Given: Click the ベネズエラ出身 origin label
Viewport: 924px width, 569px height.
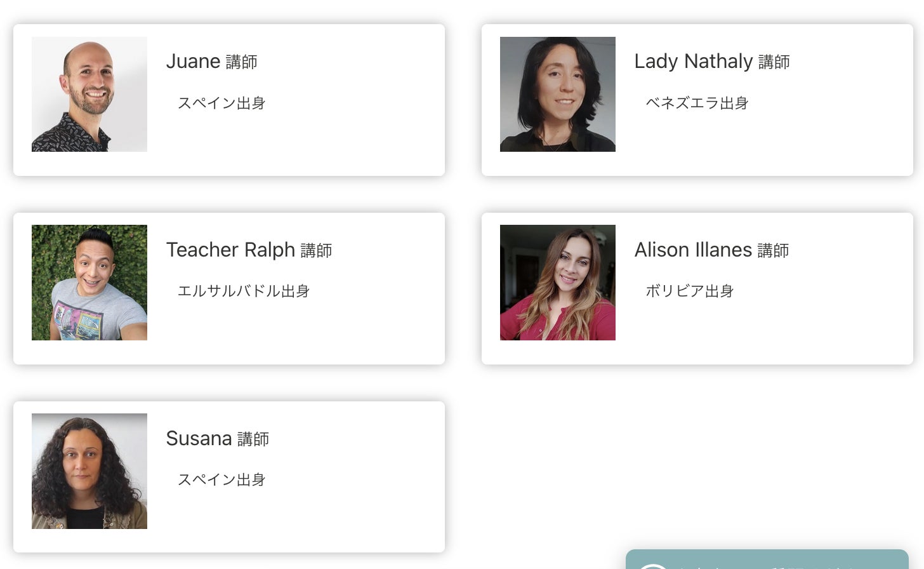Looking at the screenshot, I should [x=697, y=103].
